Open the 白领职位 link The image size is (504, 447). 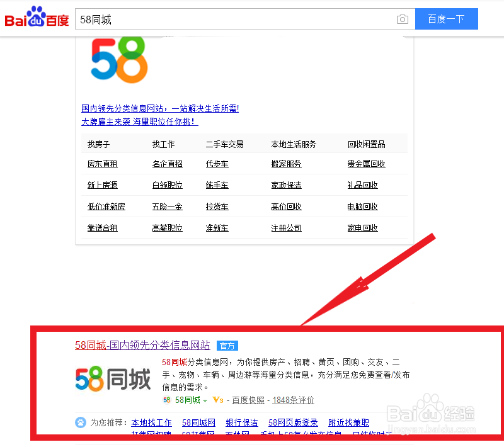168,185
